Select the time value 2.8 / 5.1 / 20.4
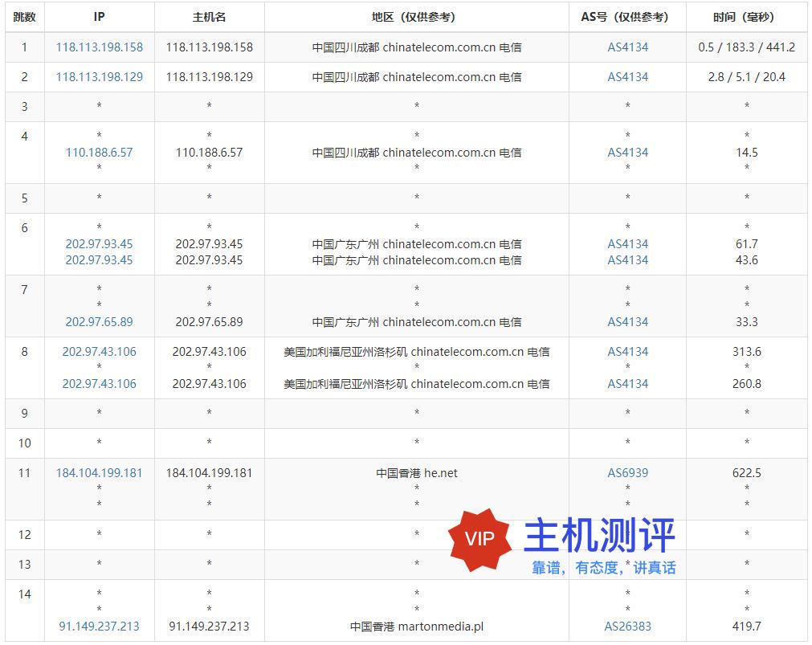 pos(747,76)
